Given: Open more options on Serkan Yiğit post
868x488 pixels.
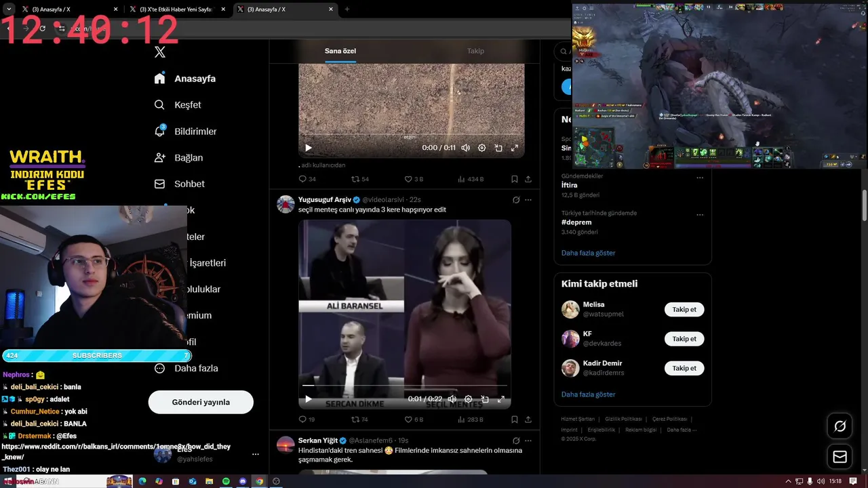Looking at the screenshot, I should [x=528, y=441].
